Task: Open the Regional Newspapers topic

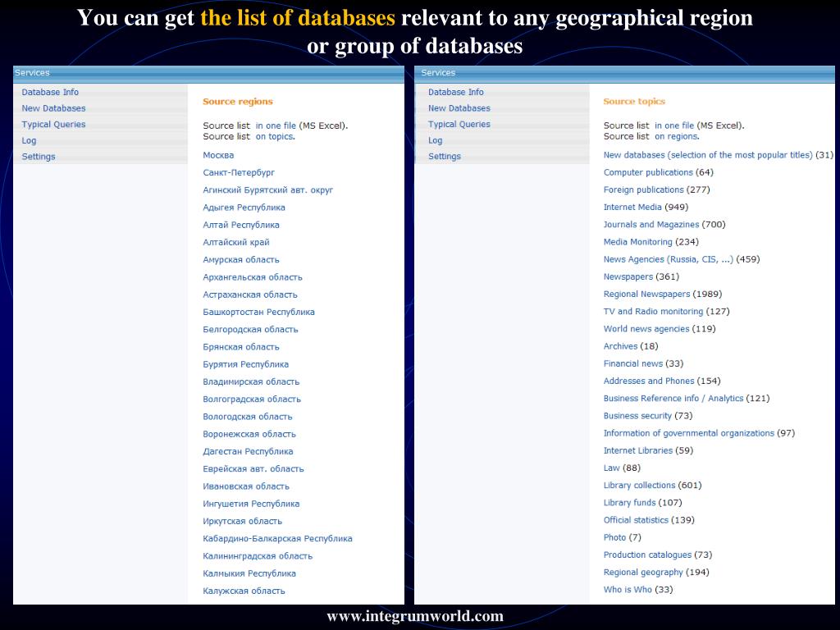Action: [646, 294]
